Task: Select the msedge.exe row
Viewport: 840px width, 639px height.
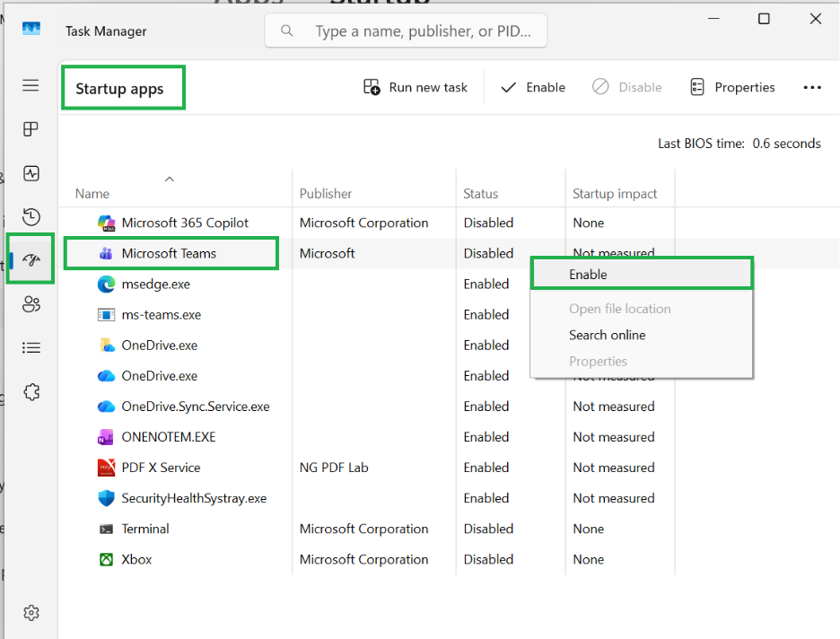Action: (366, 284)
